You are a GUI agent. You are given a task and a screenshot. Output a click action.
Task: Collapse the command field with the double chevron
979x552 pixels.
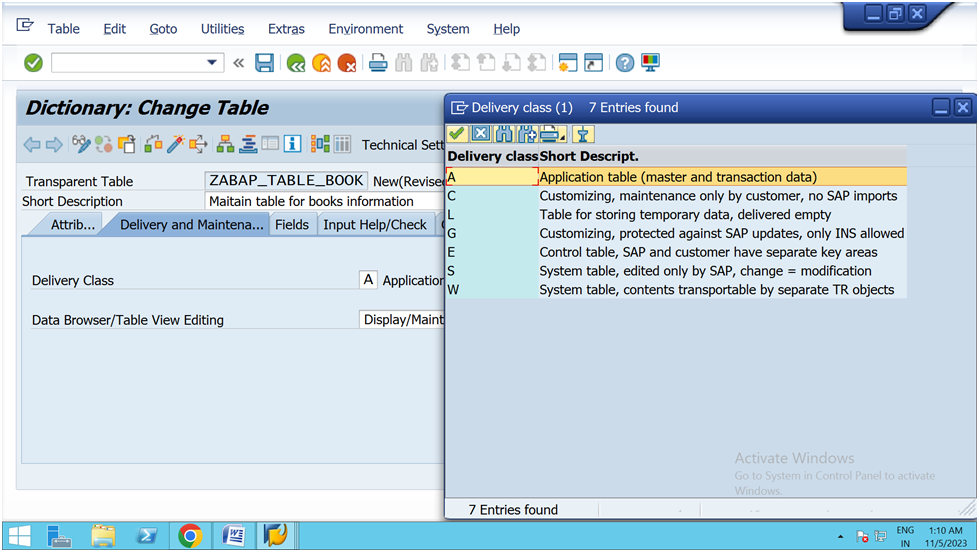point(238,62)
